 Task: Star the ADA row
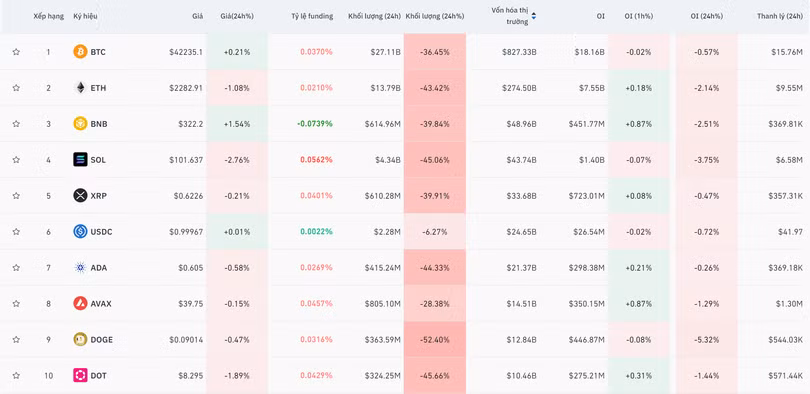tap(16, 267)
